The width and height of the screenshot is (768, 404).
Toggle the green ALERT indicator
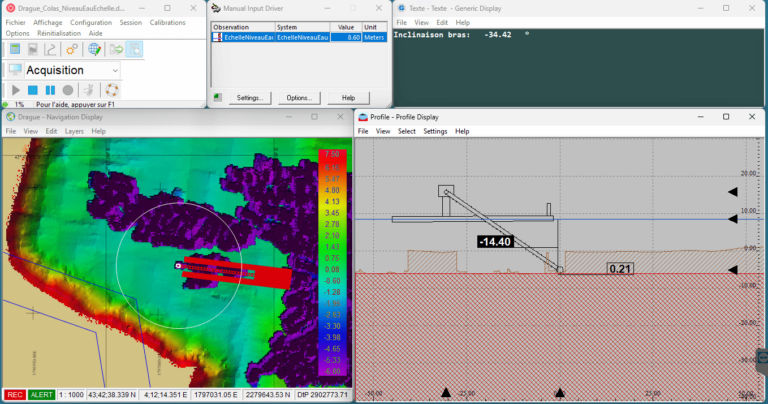click(x=42, y=395)
